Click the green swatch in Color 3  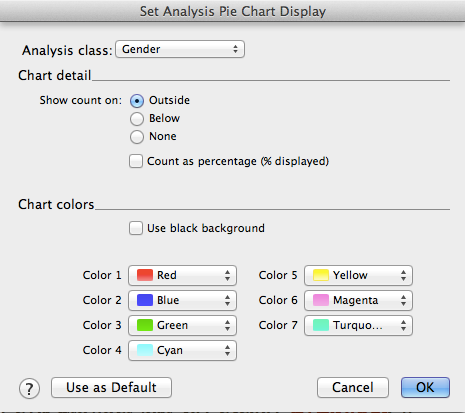pos(145,325)
